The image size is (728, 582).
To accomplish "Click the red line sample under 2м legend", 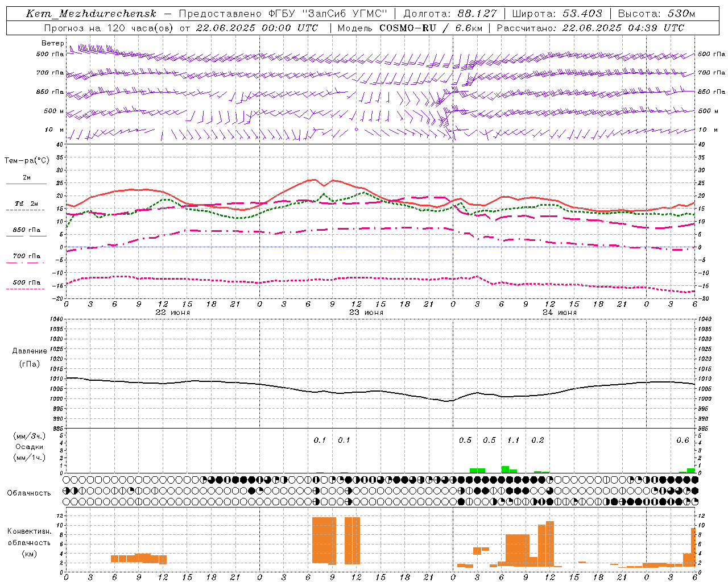I will pyautogui.click(x=27, y=184).
